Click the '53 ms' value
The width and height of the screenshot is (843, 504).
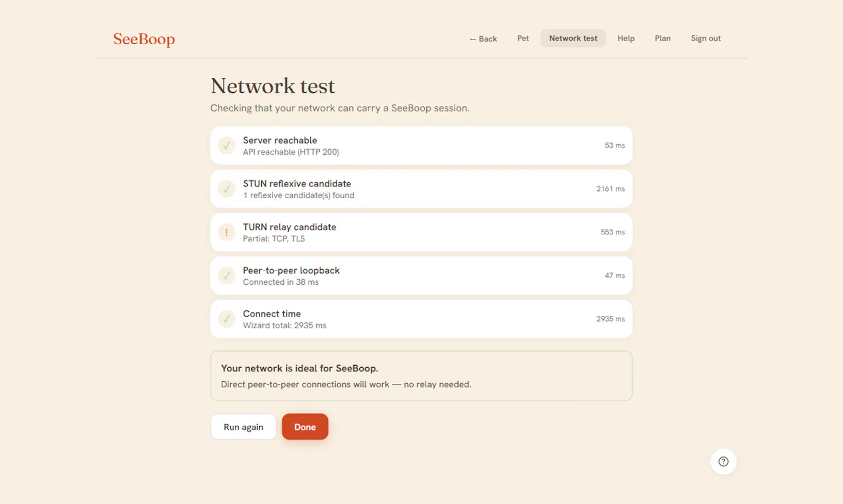[x=614, y=145]
